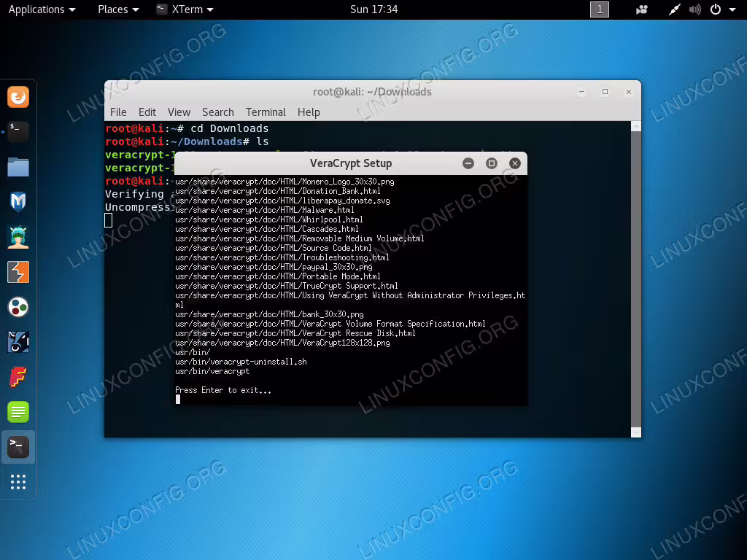The width and height of the screenshot is (747, 560).
Task: Click the Portable Mode.html path line
Action: (x=278, y=276)
